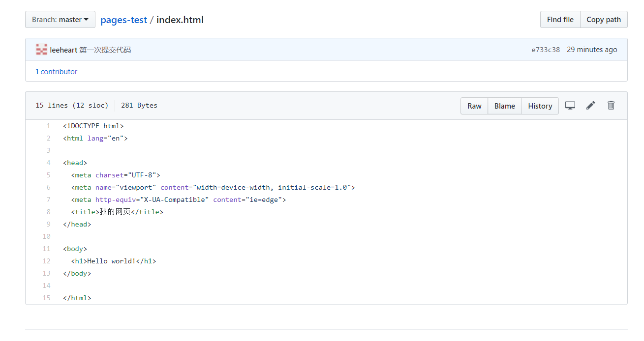This screenshot has height=341, width=644.
Task: Click the 29 minutes ago timestamp
Action: pos(592,50)
